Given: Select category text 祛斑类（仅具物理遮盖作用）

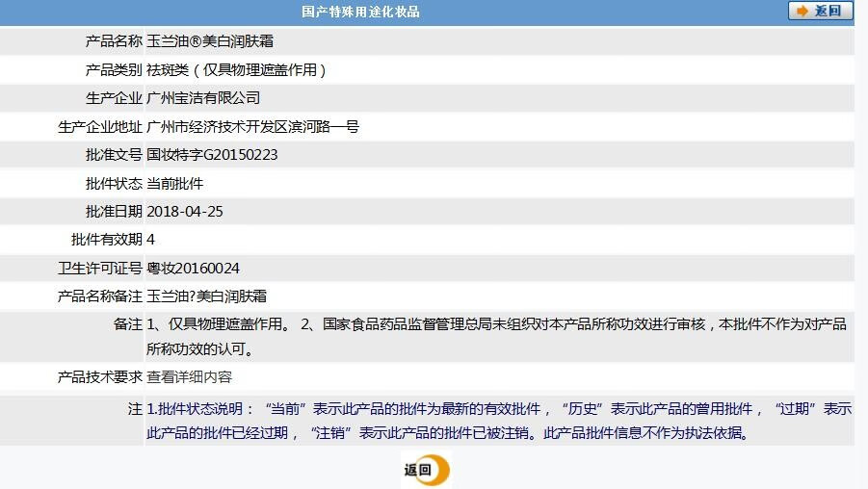Looking at the screenshot, I should (236, 69).
